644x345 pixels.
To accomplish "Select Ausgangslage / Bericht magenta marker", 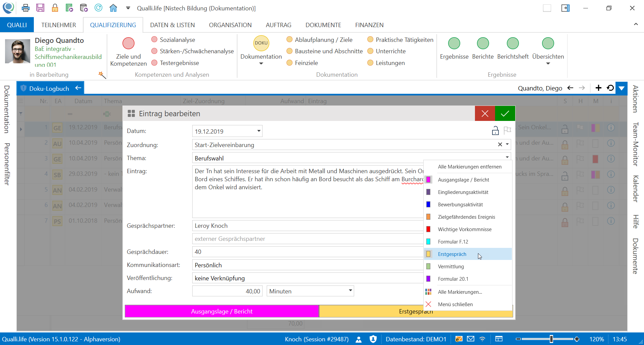I will [468, 180].
